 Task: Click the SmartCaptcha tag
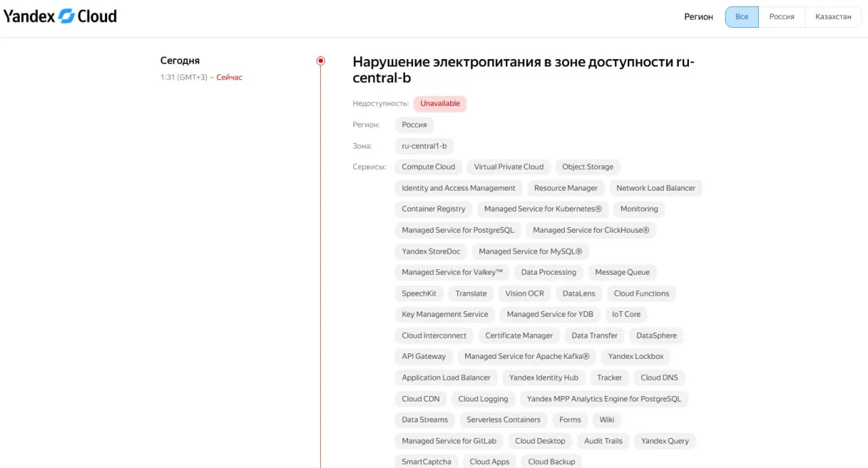427,461
